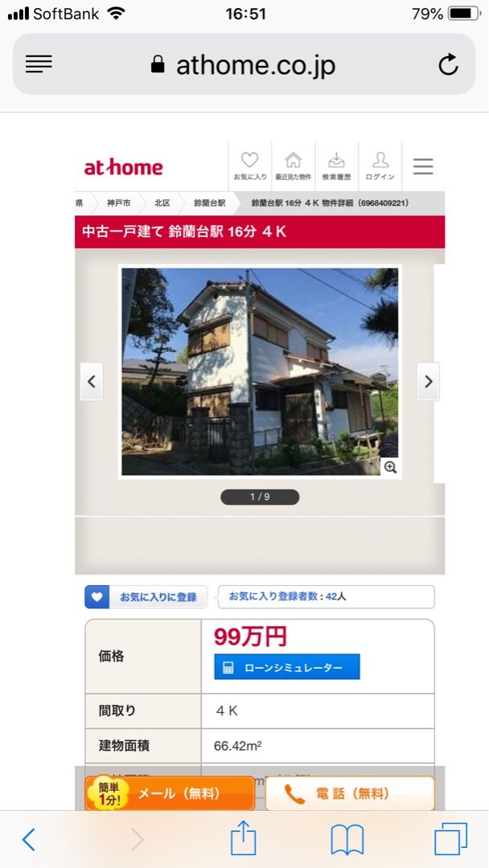The height and width of the screenshot is (868, 489).
Task: Open Safari reader lines icon in address bar
Action: pyautogui.click(x=39, y=64)
